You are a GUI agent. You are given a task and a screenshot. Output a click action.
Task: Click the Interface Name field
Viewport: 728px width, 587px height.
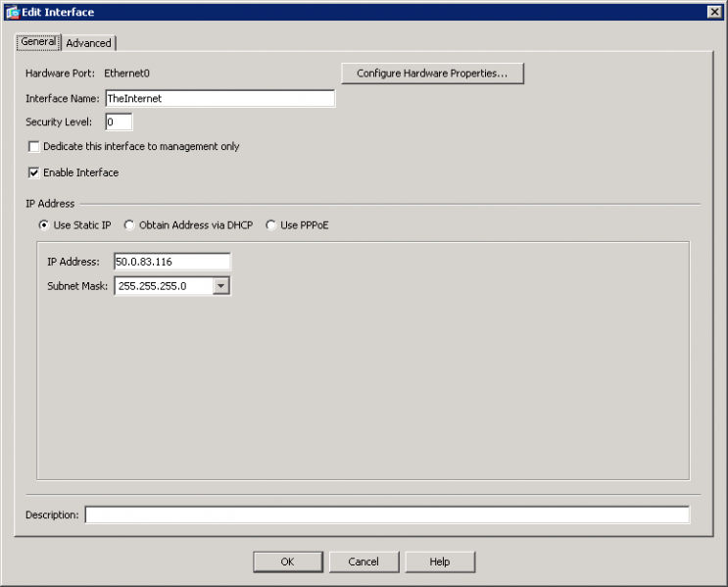tap(219, 98)
